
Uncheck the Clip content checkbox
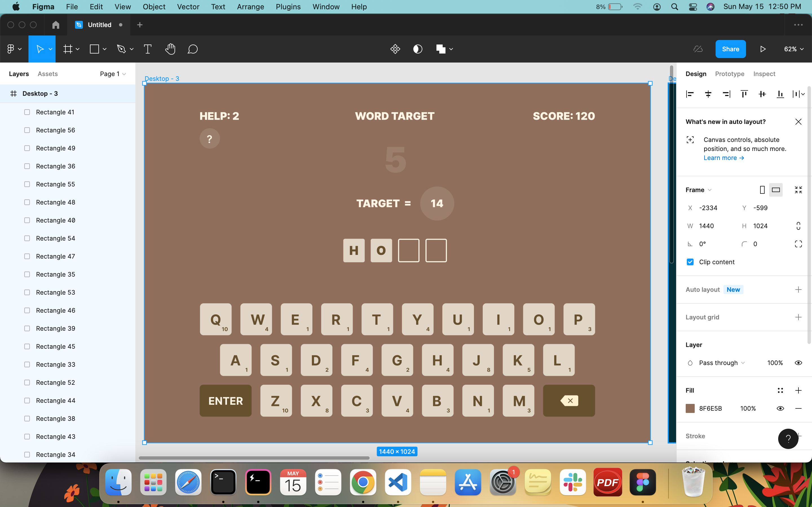[690, 262]
